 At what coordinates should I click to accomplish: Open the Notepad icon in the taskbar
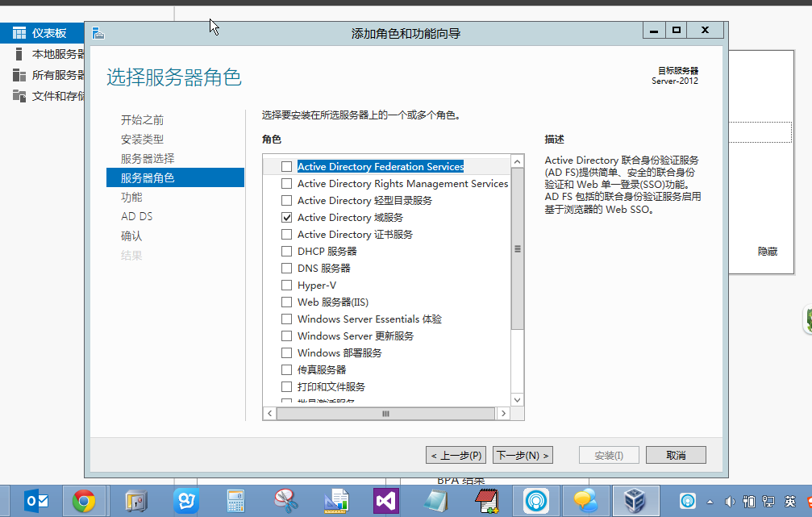(x=435, y=501)
